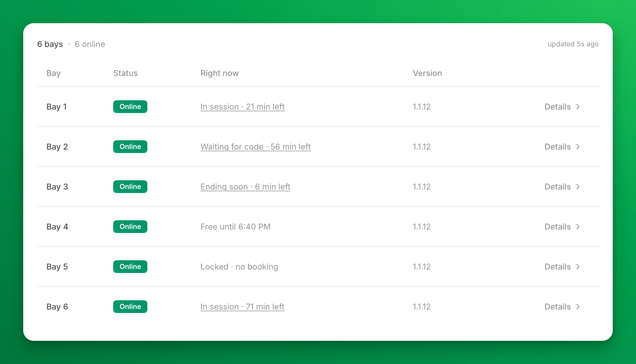The image size is (636, 364).
Task: Click the Online badge in Bay 5 row
Action: click(x=130, y=267)
